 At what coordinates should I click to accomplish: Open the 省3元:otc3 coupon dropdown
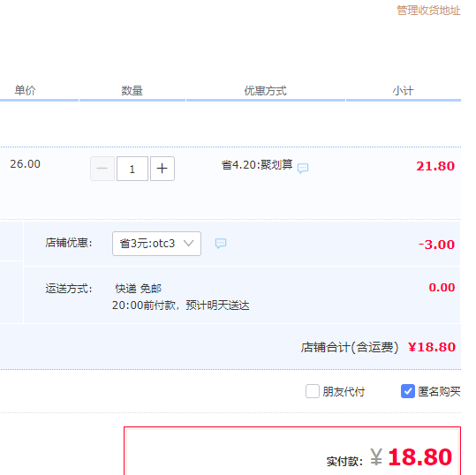156,244
